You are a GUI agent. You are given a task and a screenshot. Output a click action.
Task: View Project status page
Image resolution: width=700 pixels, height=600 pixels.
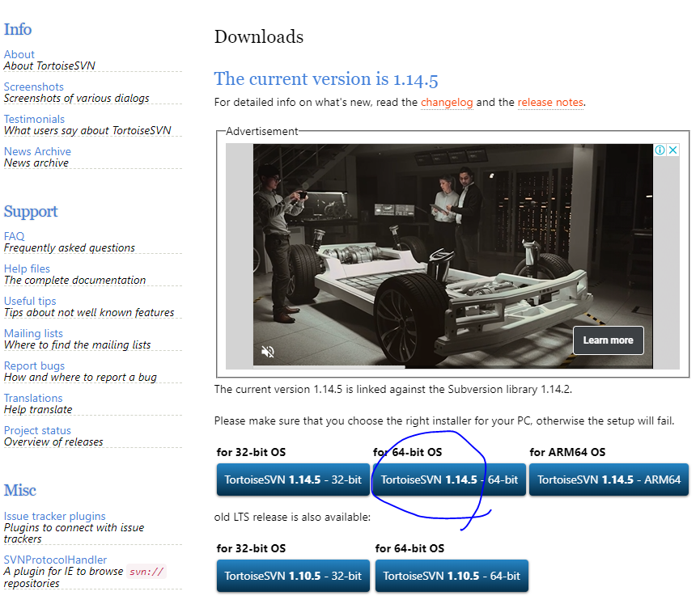(x=37, y=430)
